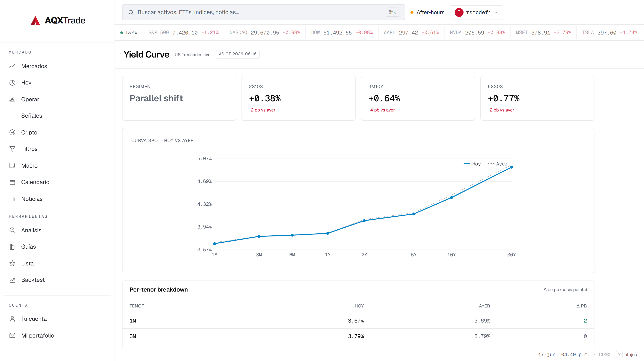This screenshot has height=361, width=644.
Task: Select the Backtest chart icon
Action: tap(12, 280)
